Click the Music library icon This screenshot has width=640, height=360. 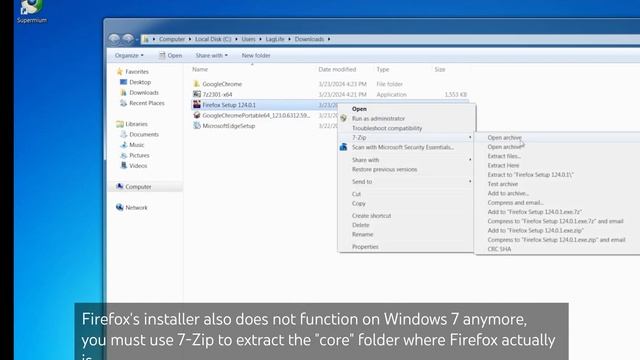pyautogui.click(x=123, y=145)
